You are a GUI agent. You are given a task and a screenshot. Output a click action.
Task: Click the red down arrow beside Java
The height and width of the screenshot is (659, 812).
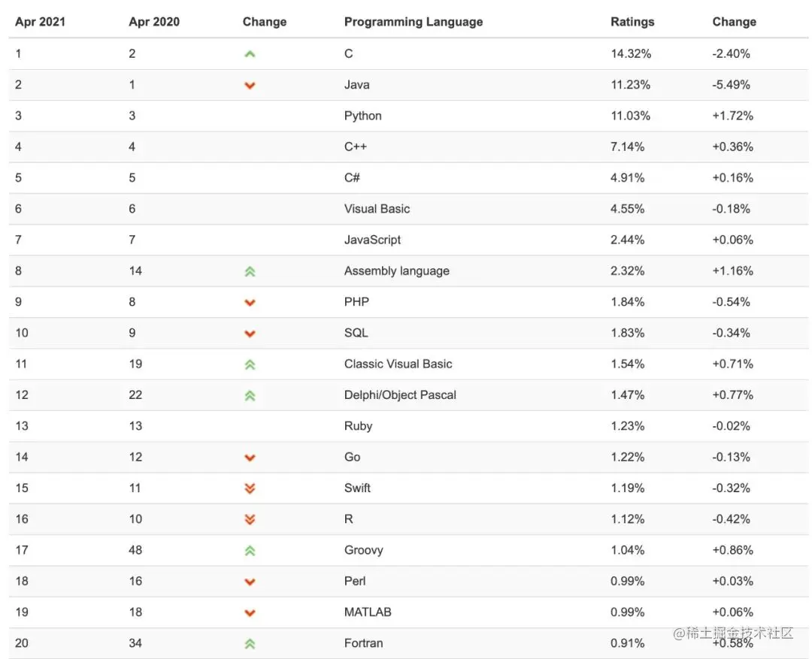pyautogui.click(x=250, y=86)
